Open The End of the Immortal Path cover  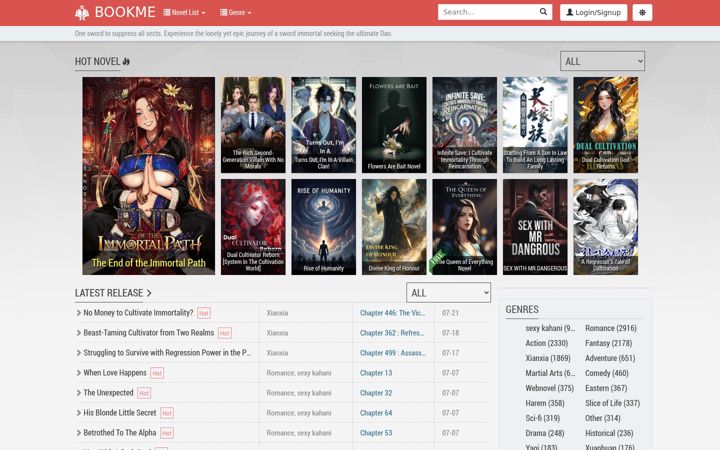click(148, 176)
